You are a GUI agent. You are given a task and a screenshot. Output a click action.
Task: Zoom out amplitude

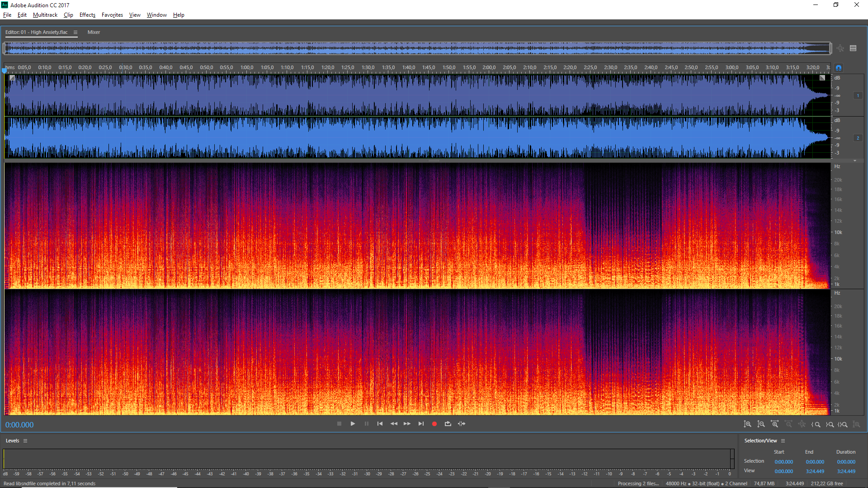(761, 424)
